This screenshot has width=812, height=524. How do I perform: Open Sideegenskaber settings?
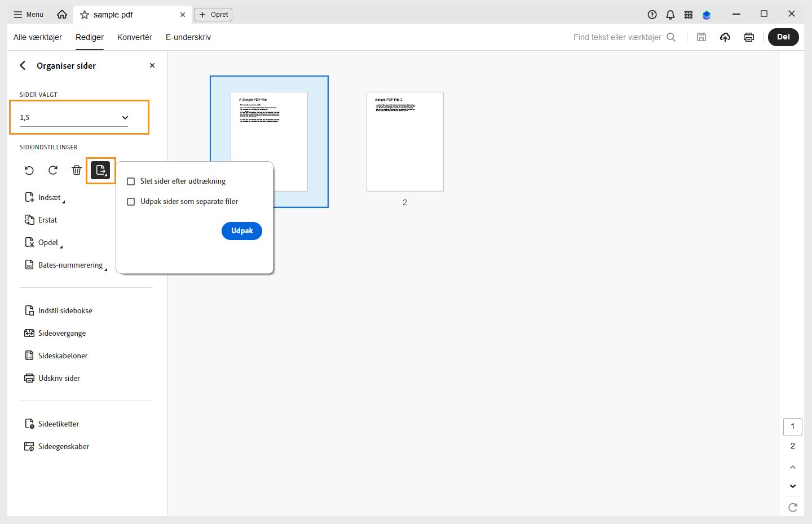coord(64,446)
